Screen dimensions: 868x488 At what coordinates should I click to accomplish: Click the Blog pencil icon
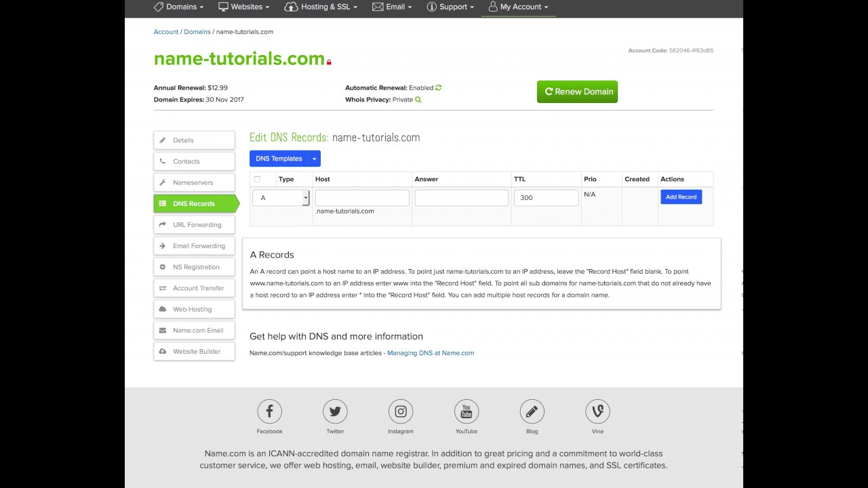coord(532,411)
